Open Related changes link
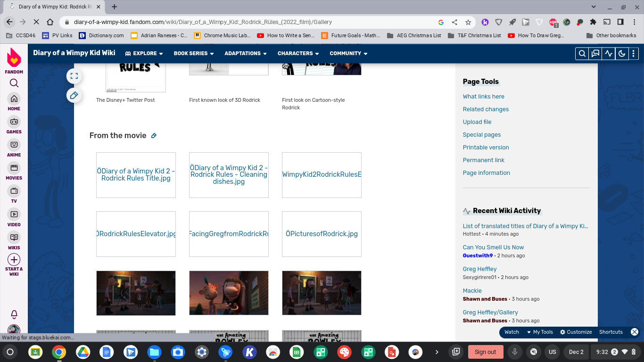Viewport: 644px width, 362px height. coord(486,109)
